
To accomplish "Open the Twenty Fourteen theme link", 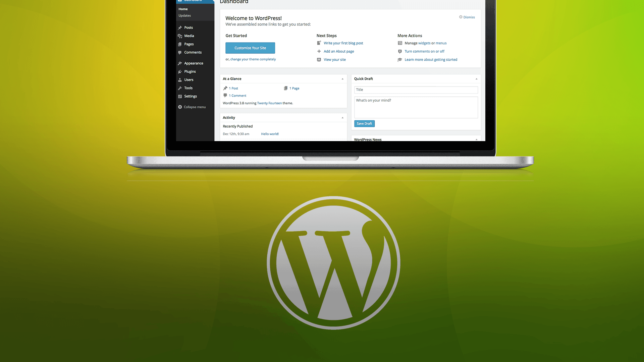I will 269,103.
